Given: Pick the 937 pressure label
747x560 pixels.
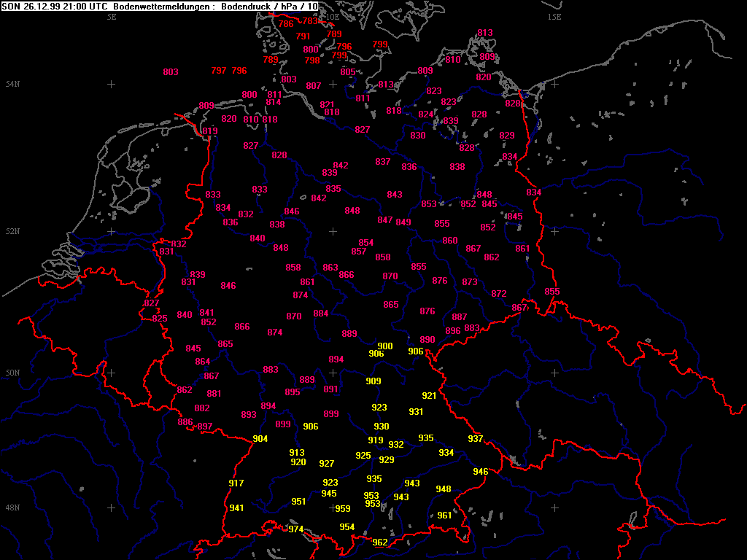Looking at the screenshot, I should click(x=476, y=439).
